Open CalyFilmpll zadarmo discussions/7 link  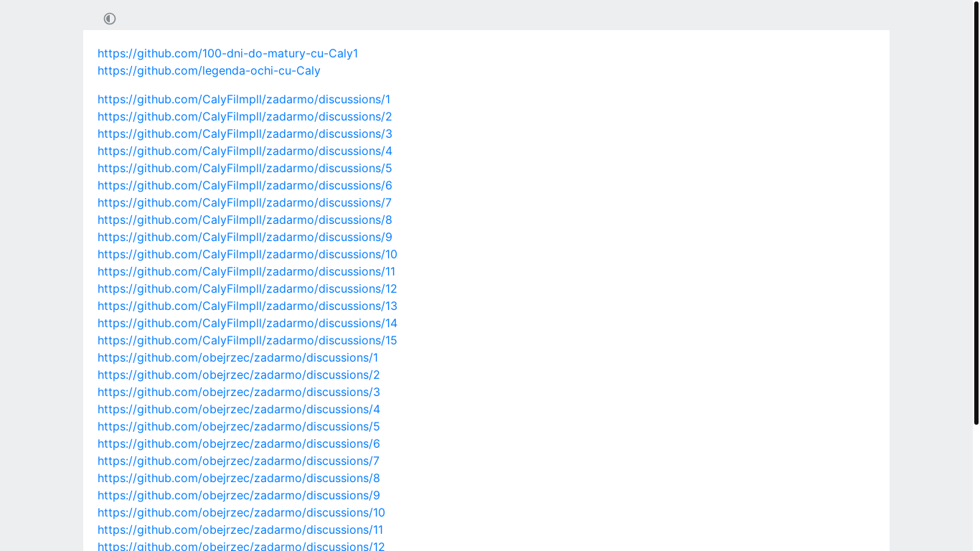click(x=245, y=202)
